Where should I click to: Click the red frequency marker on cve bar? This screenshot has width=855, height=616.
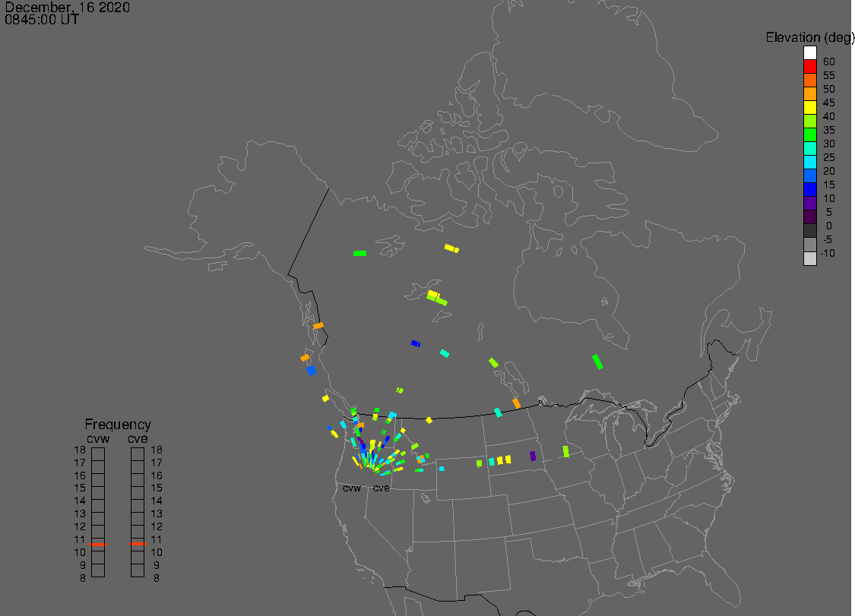(138, 544)
